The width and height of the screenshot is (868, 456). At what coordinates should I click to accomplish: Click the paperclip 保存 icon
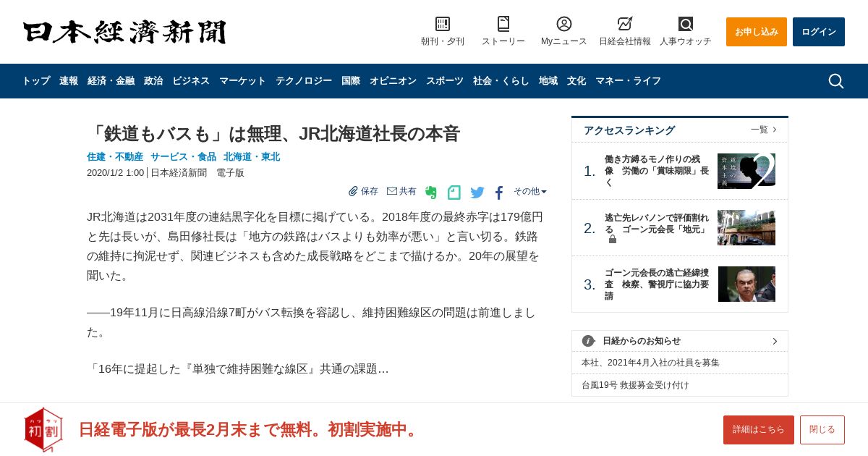click(x=353, y=192)
